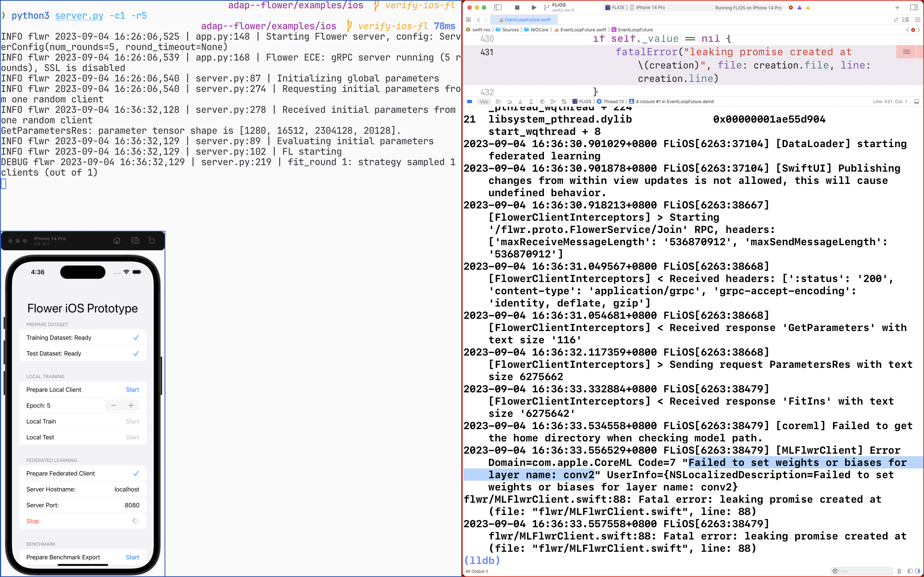Open the memory graph debugger icon
The image size is (924, 577).
coord(553,101)
